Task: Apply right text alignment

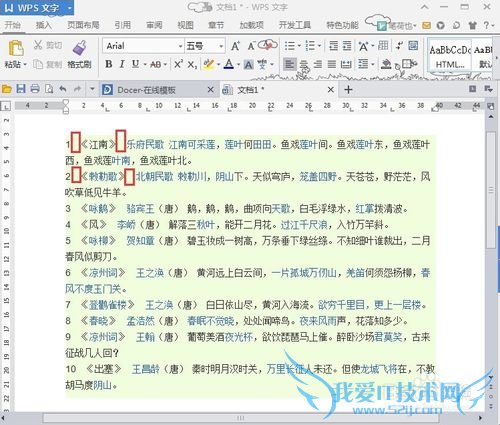Action: point(318,64)
